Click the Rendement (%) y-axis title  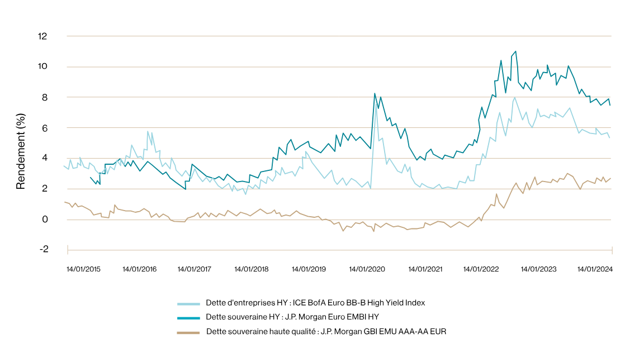(x=21, y=151)
